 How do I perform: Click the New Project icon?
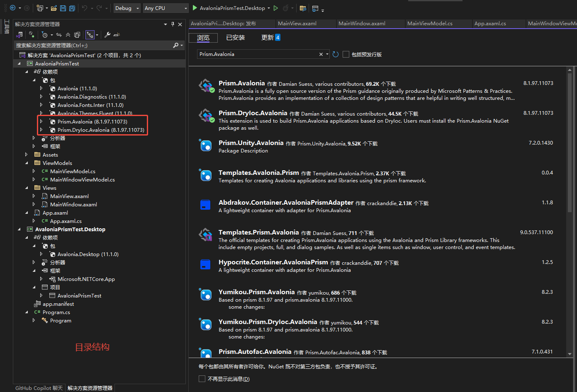pyautogui.click(x=39, y=8)
